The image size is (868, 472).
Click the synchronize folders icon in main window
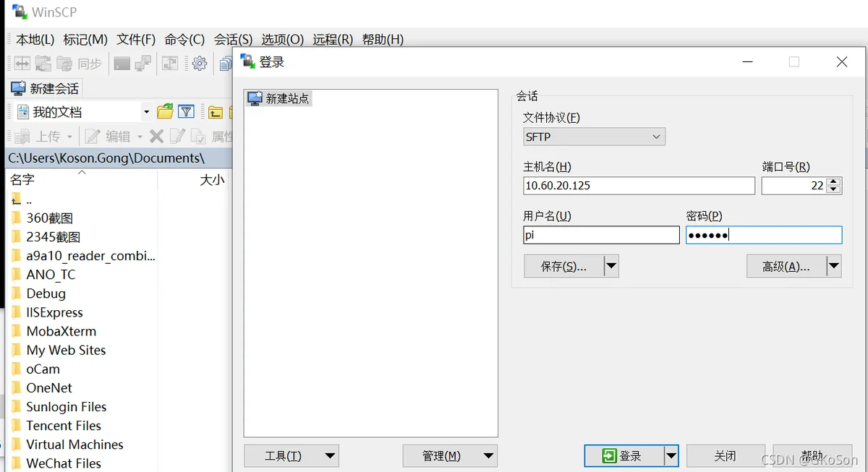43,64
